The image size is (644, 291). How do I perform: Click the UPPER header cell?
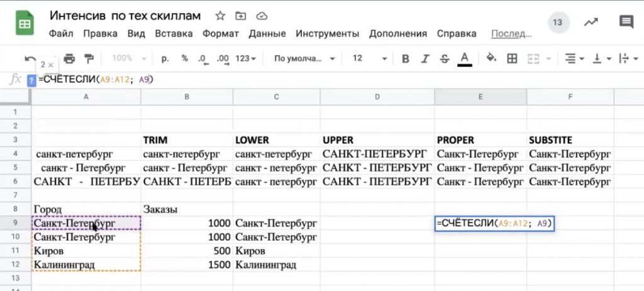[x=377, y=140]
